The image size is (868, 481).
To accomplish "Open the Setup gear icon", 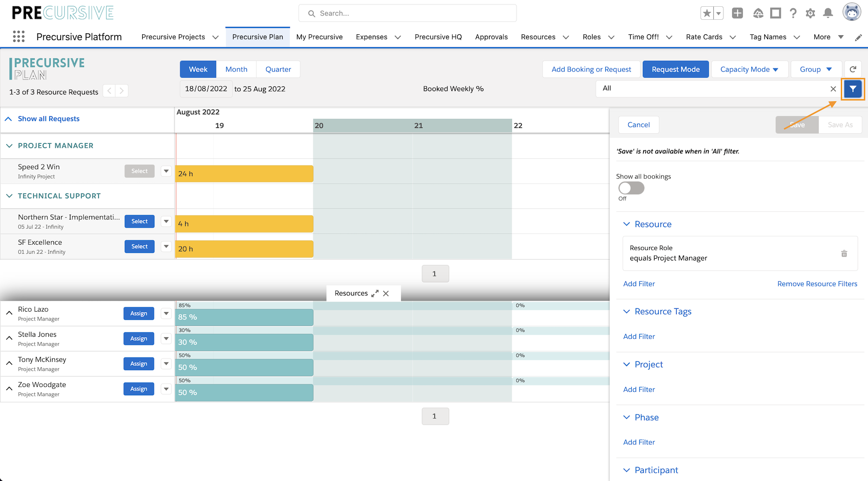I will [811, 14].
